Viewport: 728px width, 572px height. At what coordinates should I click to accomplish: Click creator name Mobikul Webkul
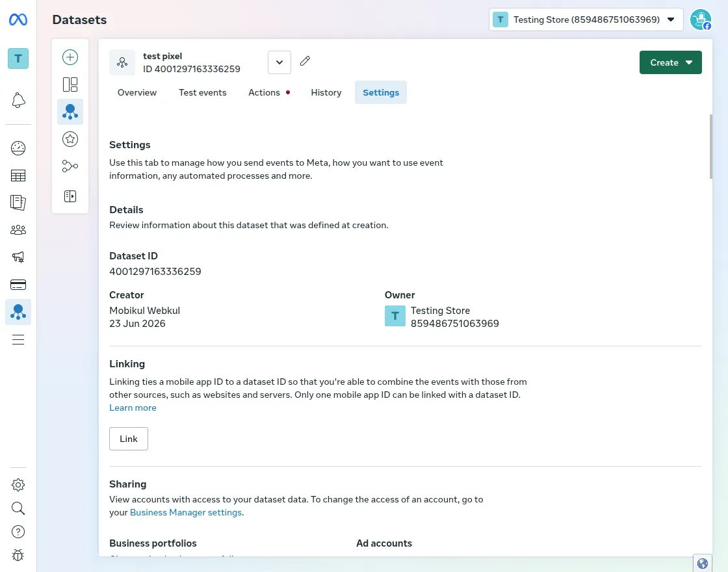[144, 311]
